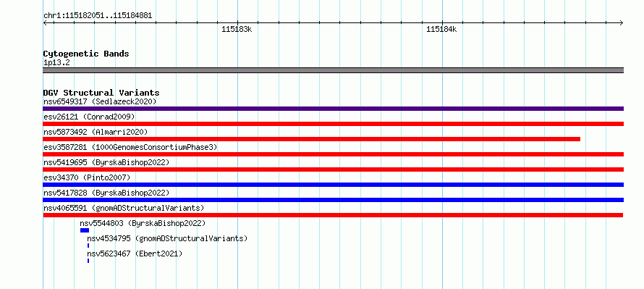Click the 1p13.2 cytogenetic band bar

pyautogui.click(x=333, y=70)
